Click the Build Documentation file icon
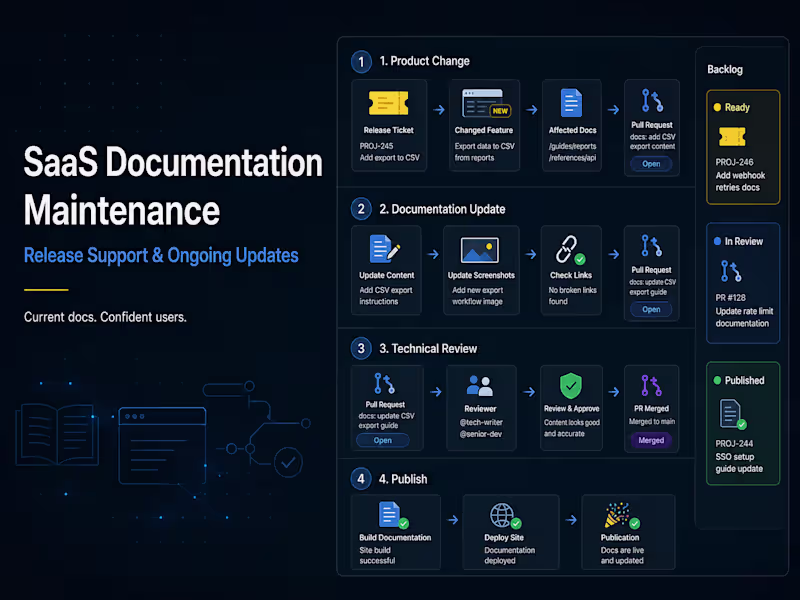 click(x=392, y=515)
